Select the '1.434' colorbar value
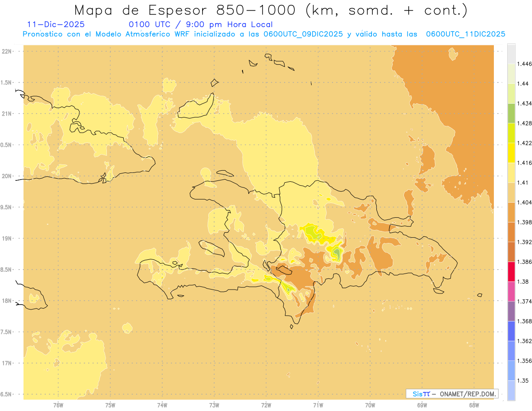 coord(525,103)
